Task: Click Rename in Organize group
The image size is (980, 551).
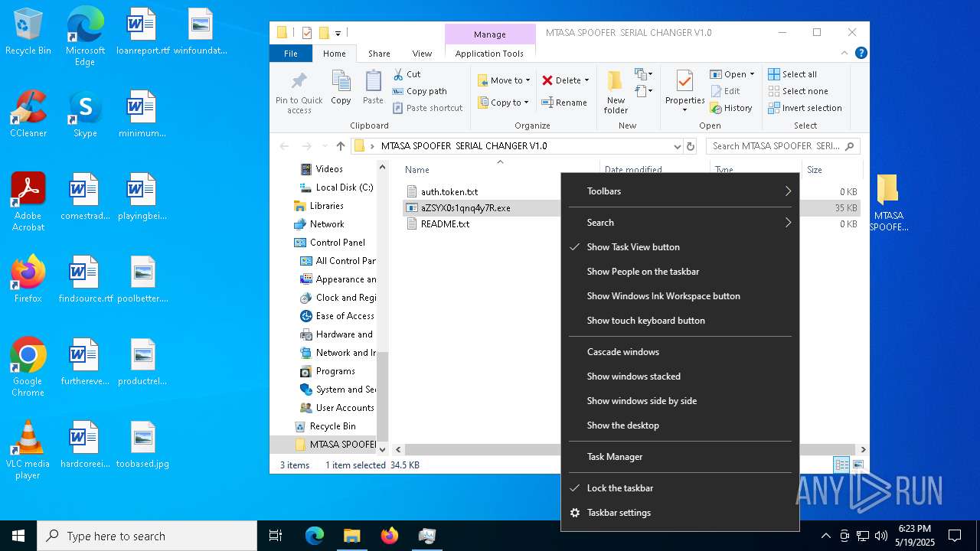Action: point(564,103)
